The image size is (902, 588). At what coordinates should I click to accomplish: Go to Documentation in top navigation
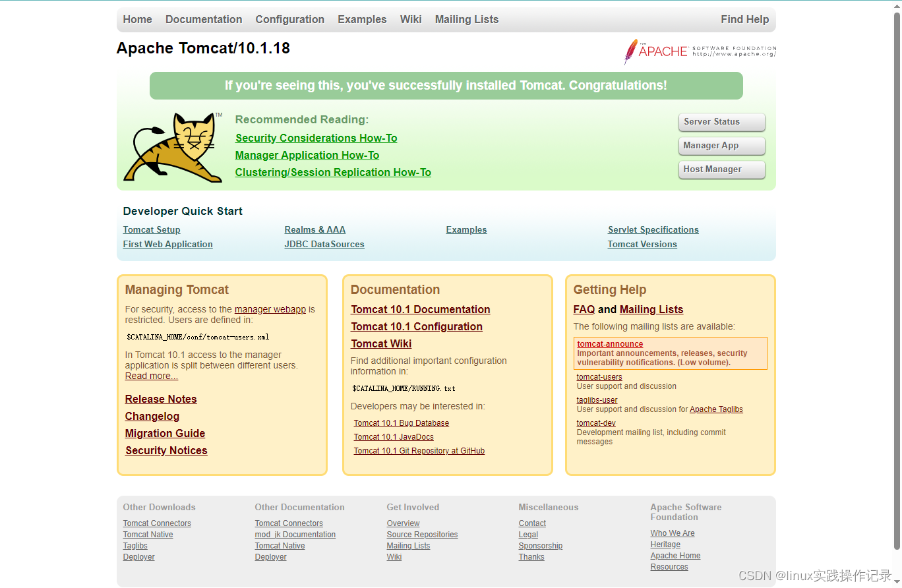coord(204,19)
